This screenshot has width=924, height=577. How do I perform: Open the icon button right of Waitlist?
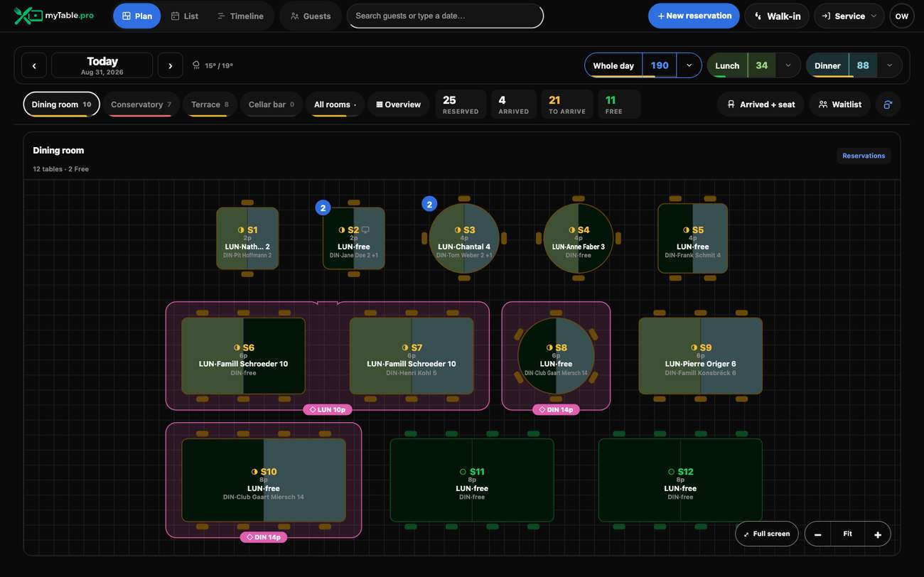888,104
